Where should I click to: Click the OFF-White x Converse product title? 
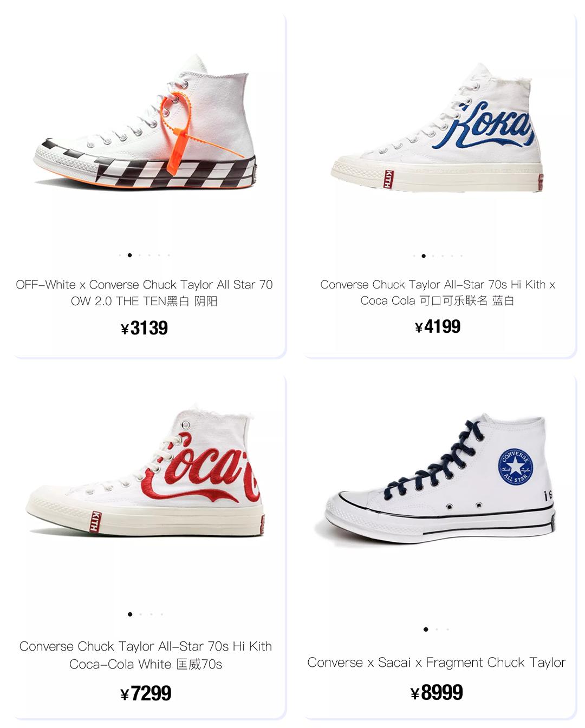click(x=144, y=292)
